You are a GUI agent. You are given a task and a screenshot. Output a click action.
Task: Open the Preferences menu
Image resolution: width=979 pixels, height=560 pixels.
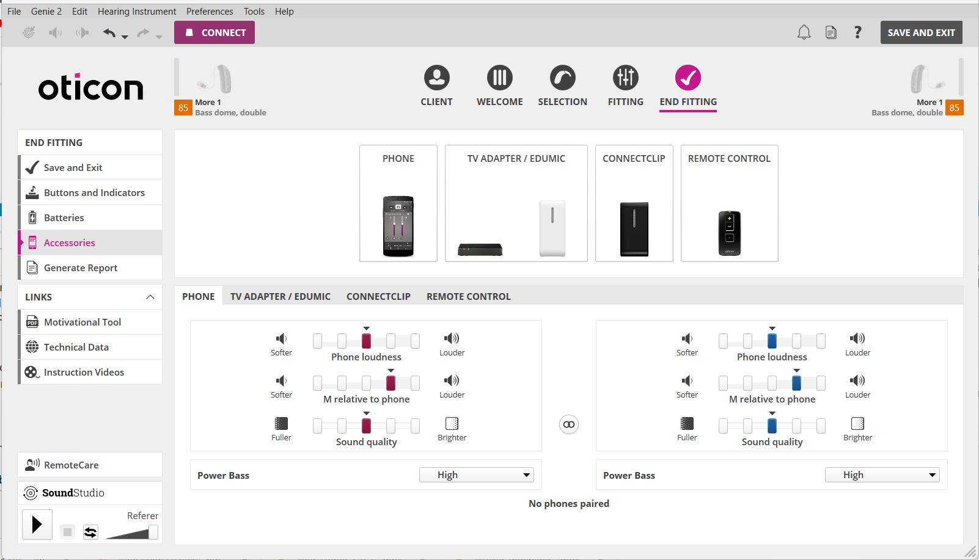[210, 11]
